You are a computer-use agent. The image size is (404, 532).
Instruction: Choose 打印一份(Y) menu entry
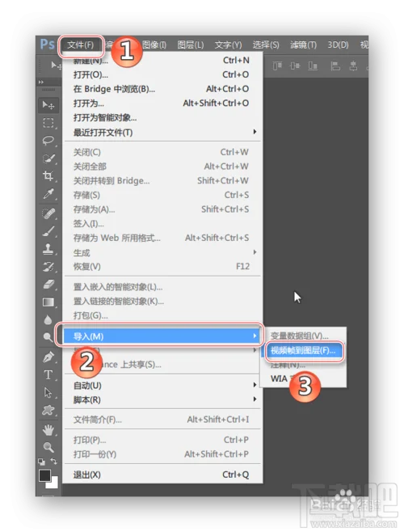click(162, 454)
